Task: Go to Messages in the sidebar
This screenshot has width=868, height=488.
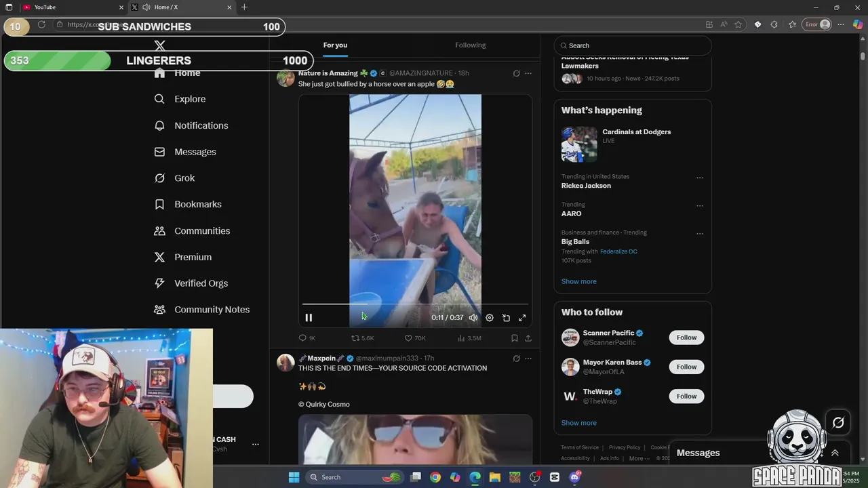Action: [185, 152]
